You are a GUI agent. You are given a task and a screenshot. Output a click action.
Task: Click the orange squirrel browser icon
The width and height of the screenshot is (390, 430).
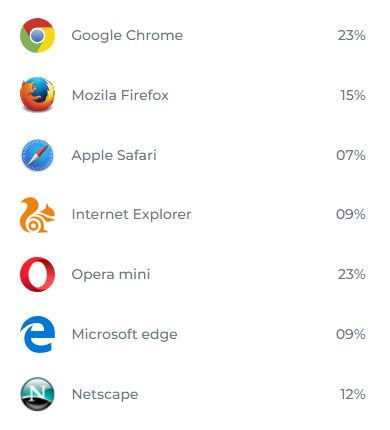coord(37,215)
